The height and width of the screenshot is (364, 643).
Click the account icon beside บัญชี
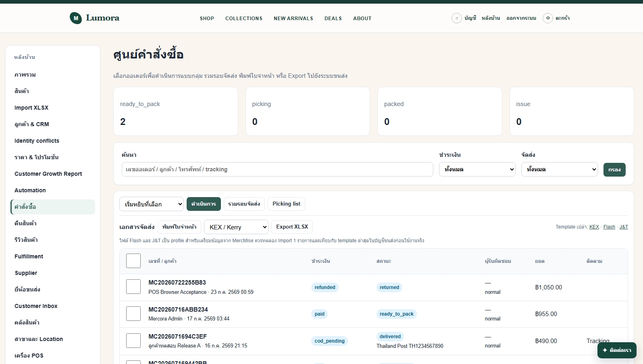coord(456,18)
